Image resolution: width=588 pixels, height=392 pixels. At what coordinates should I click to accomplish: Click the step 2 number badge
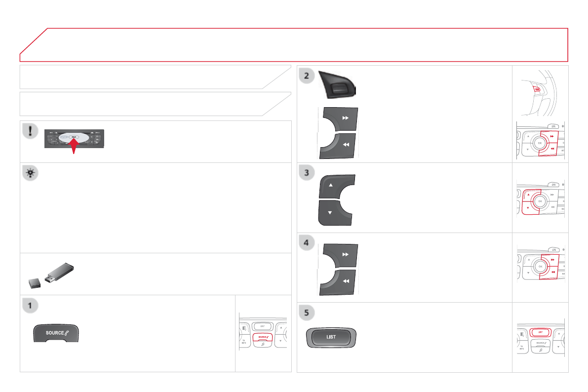(307, 76)
